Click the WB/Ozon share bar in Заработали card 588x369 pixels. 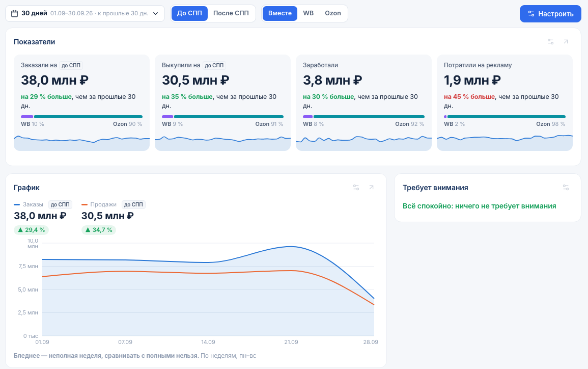(x=364, y=117)
